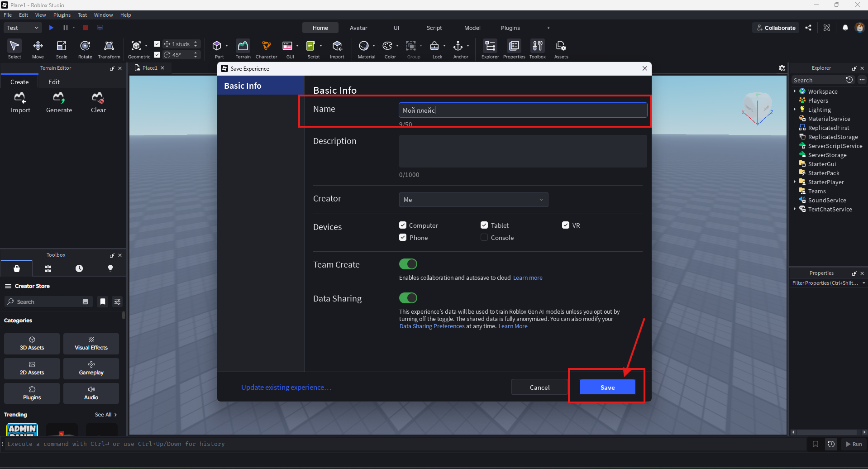
Task: Click the Play test button
Action: [51, 28]
